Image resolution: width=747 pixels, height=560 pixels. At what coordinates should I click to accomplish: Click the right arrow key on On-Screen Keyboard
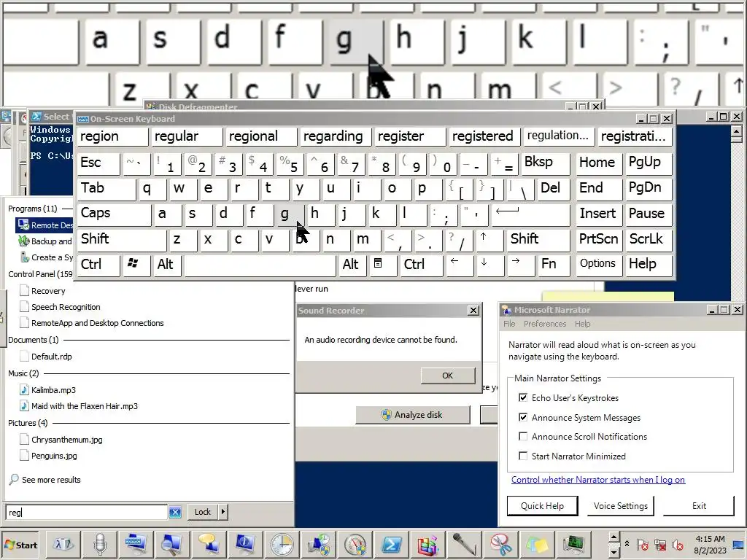point(519,265)
